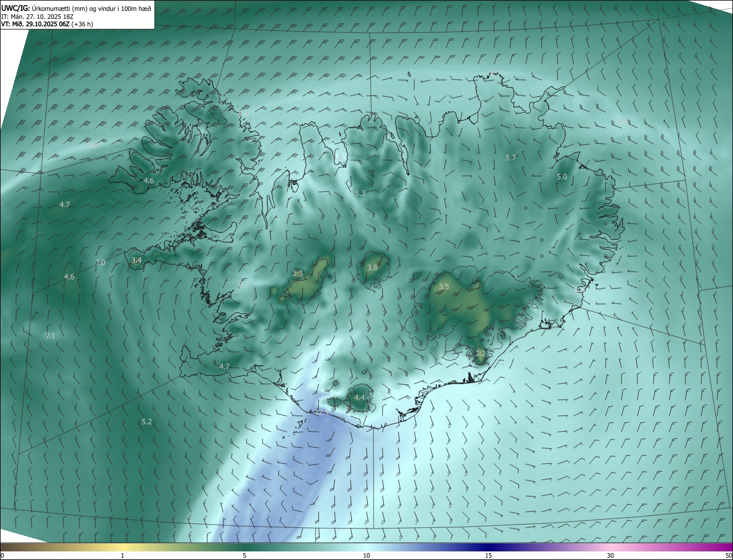This screenshot has height=560, width=733.
Task: Click the colorbar tick label "1"
Action: [x=123, y=555]
